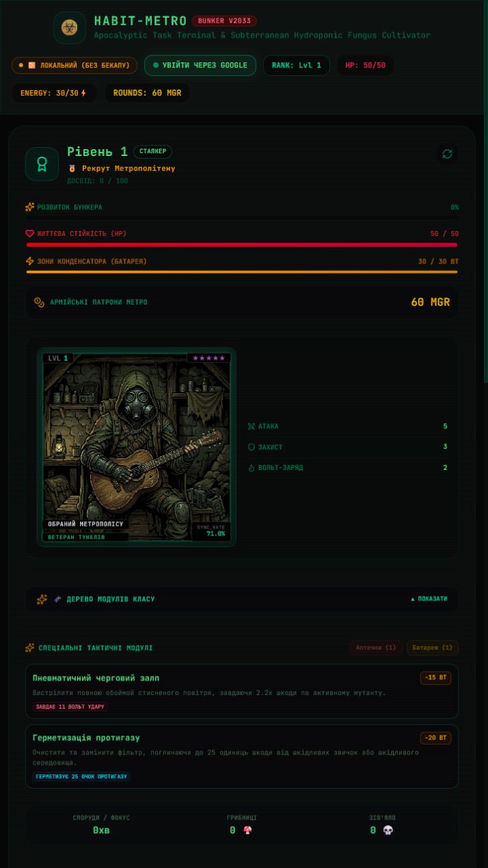
Task: Click the level award badge icon
Action: pyautogui.click(x=42, y=164)
